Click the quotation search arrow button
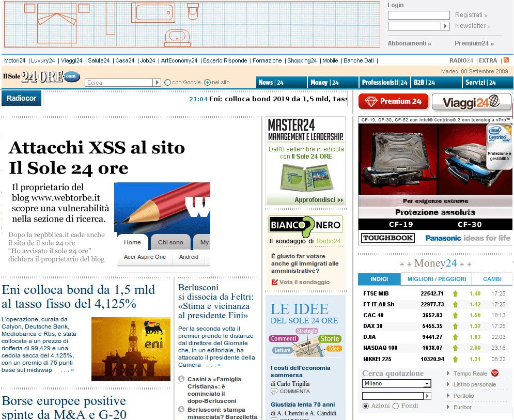Screen dimensions: 514x420 tap(427, 396)
